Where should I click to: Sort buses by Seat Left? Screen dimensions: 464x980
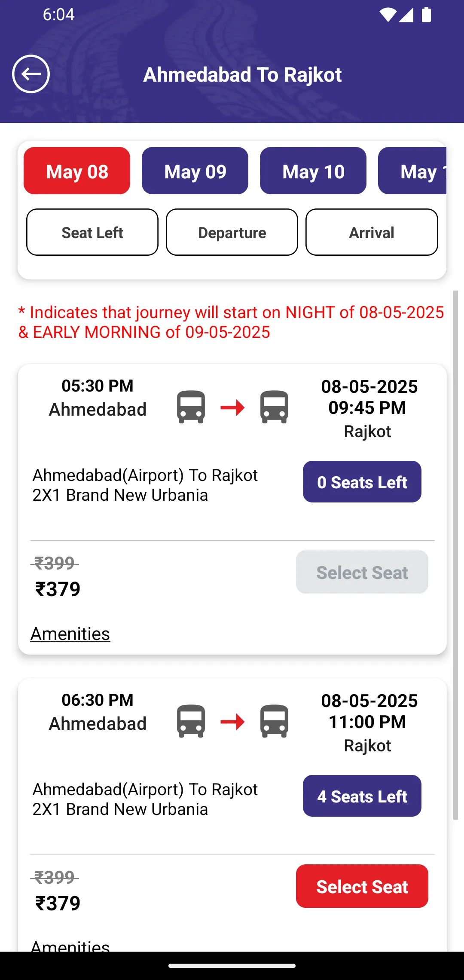[92, 233]
